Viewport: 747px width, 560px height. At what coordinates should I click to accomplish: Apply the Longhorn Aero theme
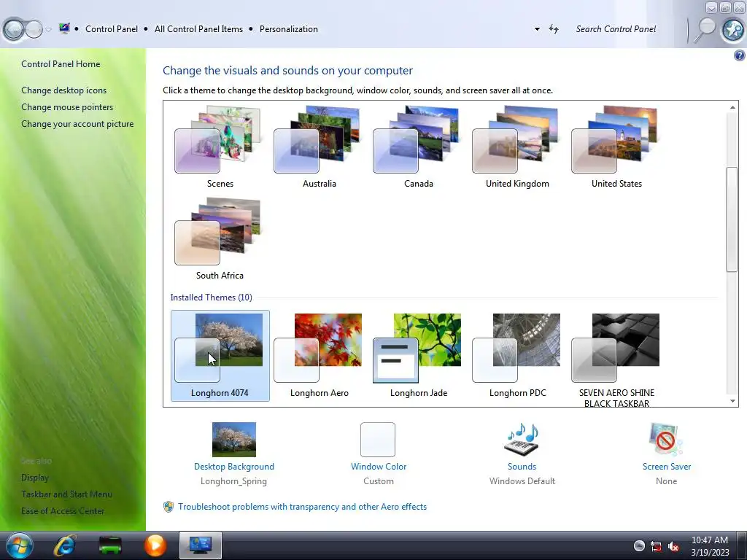319,356
